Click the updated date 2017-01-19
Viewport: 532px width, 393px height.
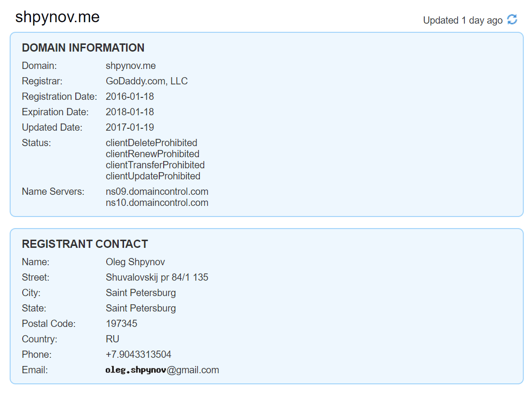129,127
